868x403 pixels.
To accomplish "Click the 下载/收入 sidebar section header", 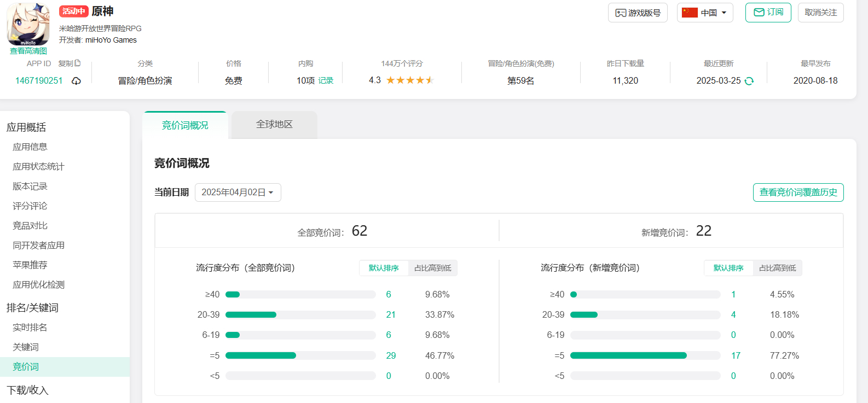I will click(x=27, y=390).
